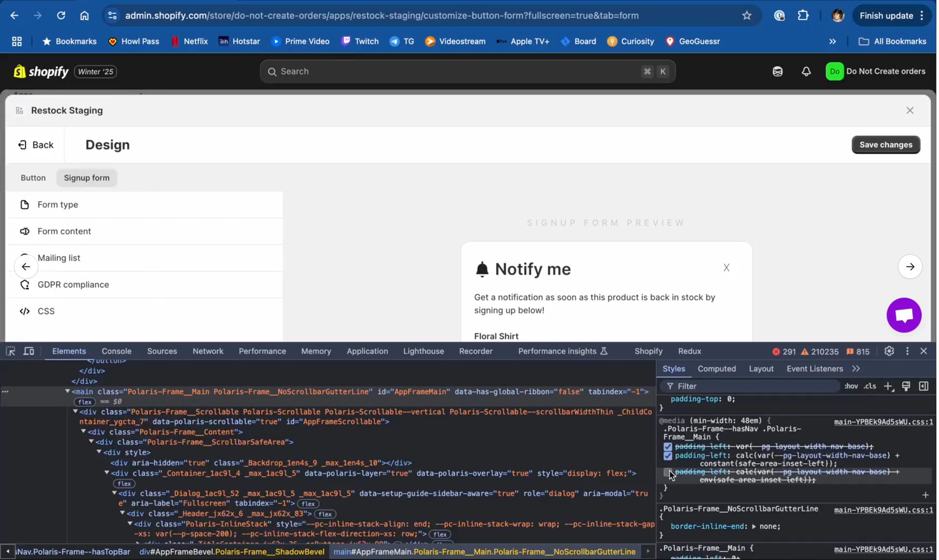The width and height of the screenshot is (939, 560).
Task: Uncheck the padding-left constant safe-area checkbox
Action: click(668, 456)
